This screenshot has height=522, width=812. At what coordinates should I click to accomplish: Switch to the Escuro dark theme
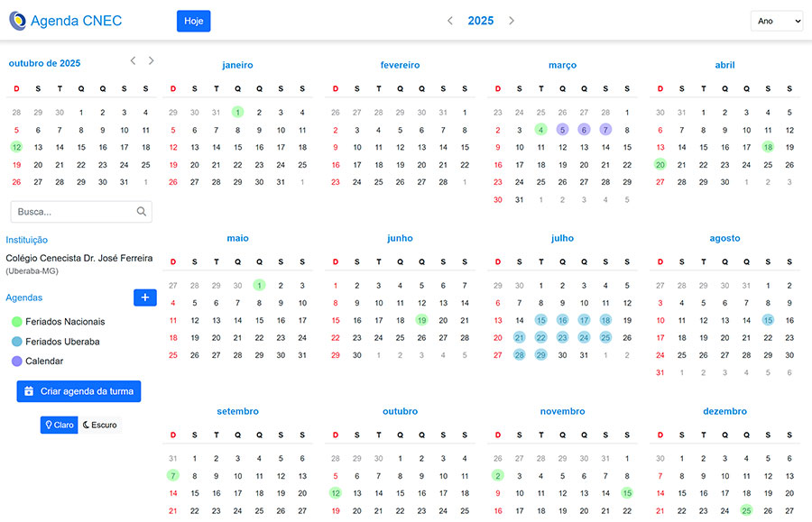99,424
